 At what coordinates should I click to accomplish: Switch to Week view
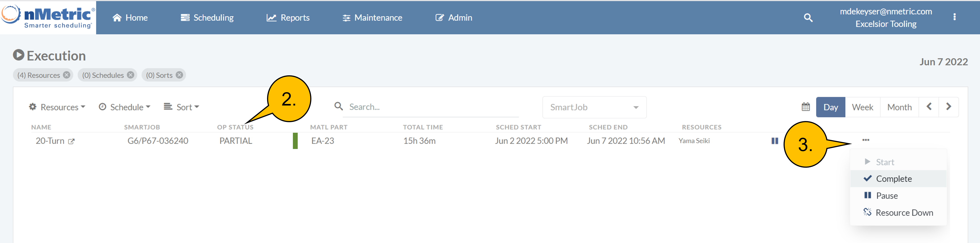[862, 108]
